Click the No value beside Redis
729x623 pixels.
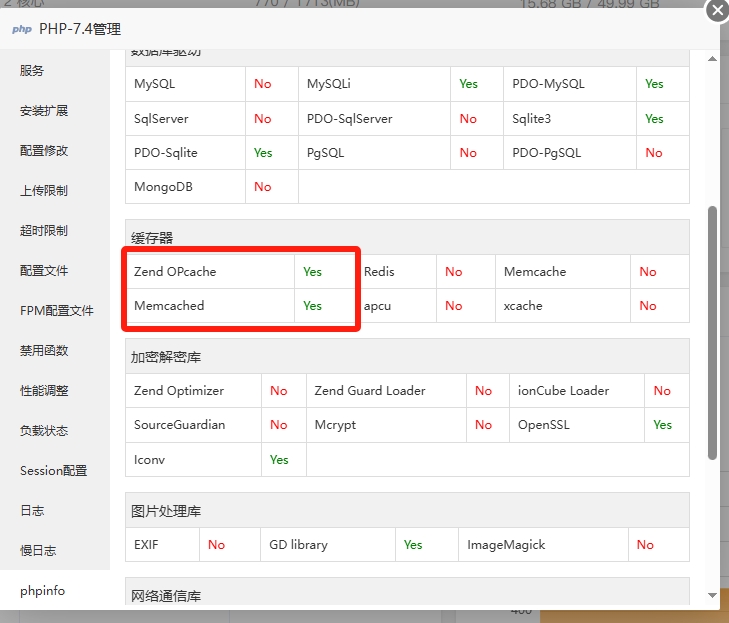point(454,272)
